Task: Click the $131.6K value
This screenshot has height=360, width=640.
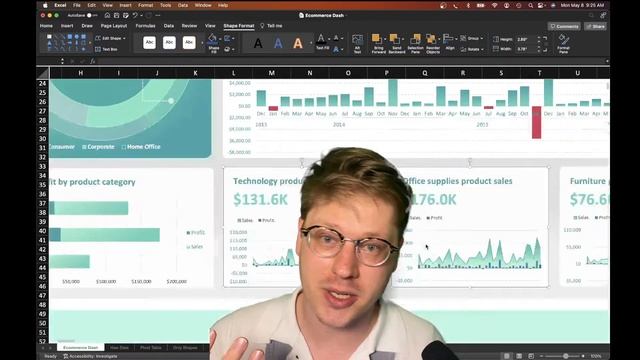Action: pos(260,200)
